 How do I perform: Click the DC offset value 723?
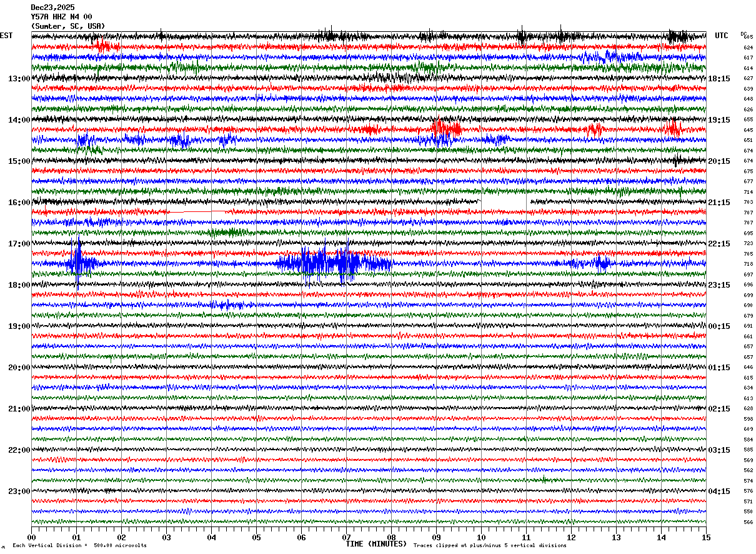pos(748,243)
